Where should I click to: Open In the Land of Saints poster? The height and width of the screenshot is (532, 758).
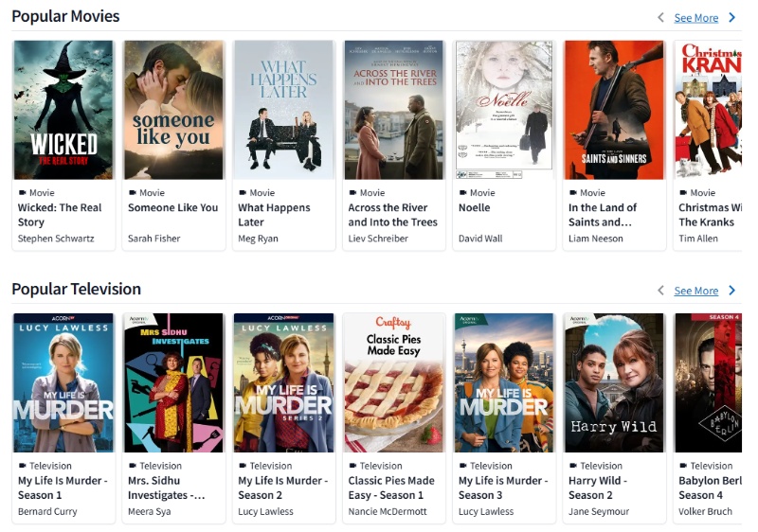(614, 110)
